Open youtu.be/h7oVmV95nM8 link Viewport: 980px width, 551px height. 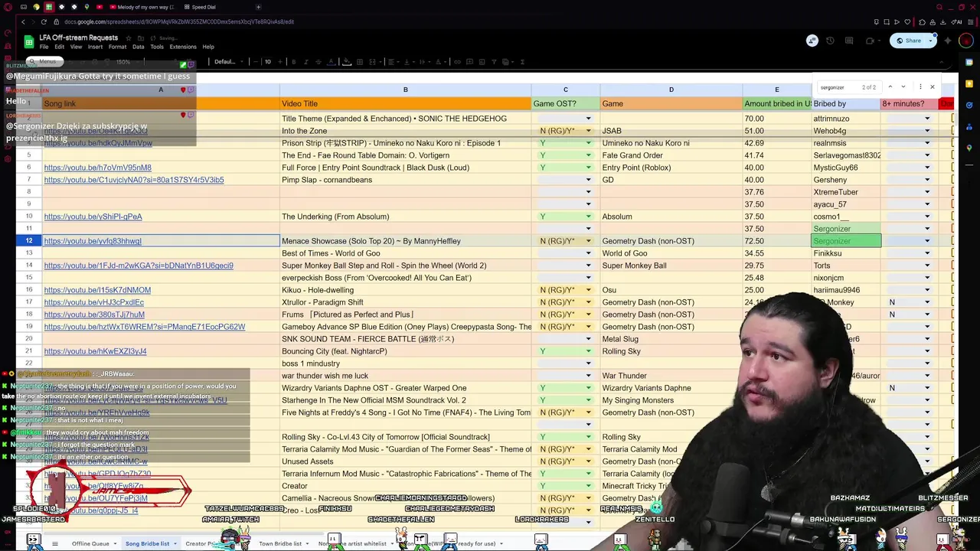(97, 168)
